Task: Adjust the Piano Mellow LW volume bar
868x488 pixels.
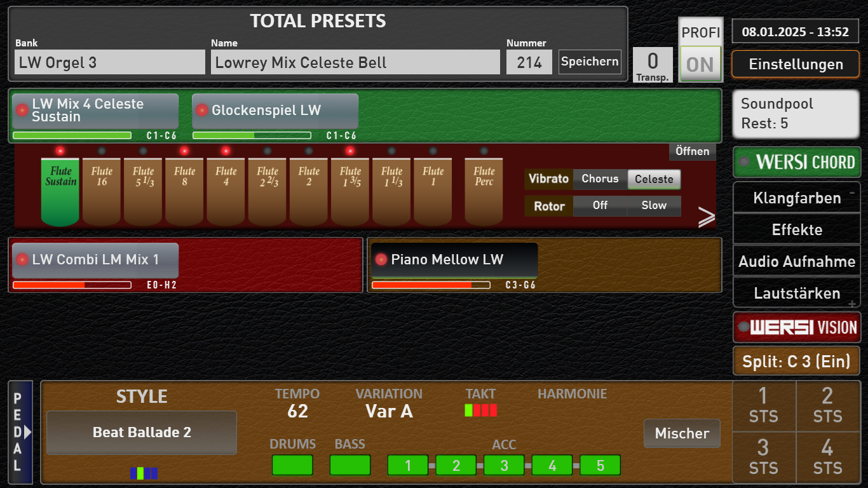Action: 431,285
